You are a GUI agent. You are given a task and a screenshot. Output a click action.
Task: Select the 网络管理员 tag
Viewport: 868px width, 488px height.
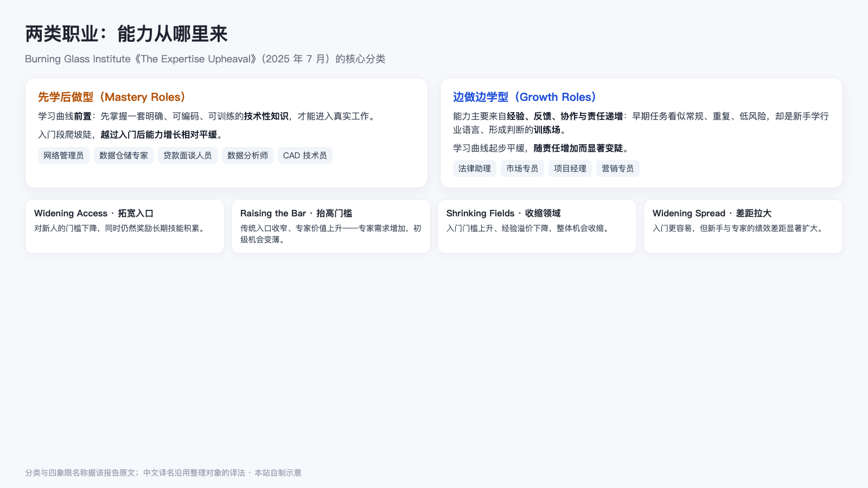(x=63, y=156)
